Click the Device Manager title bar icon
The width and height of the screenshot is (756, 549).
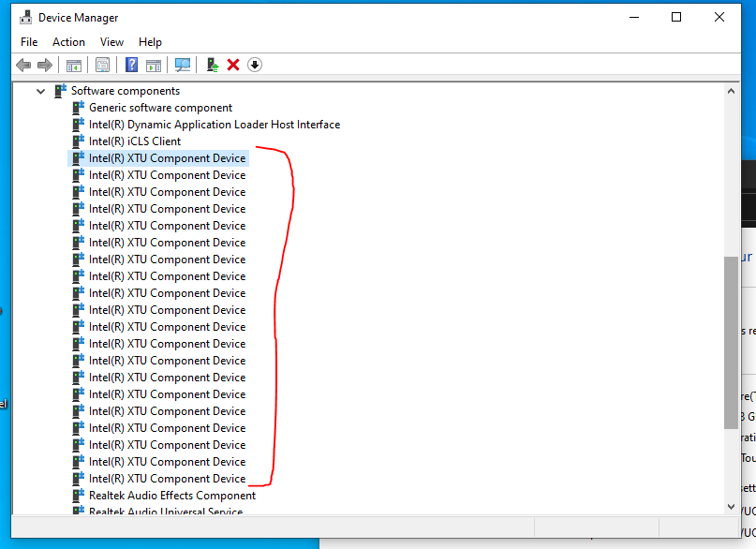click(x=25, y=18)
